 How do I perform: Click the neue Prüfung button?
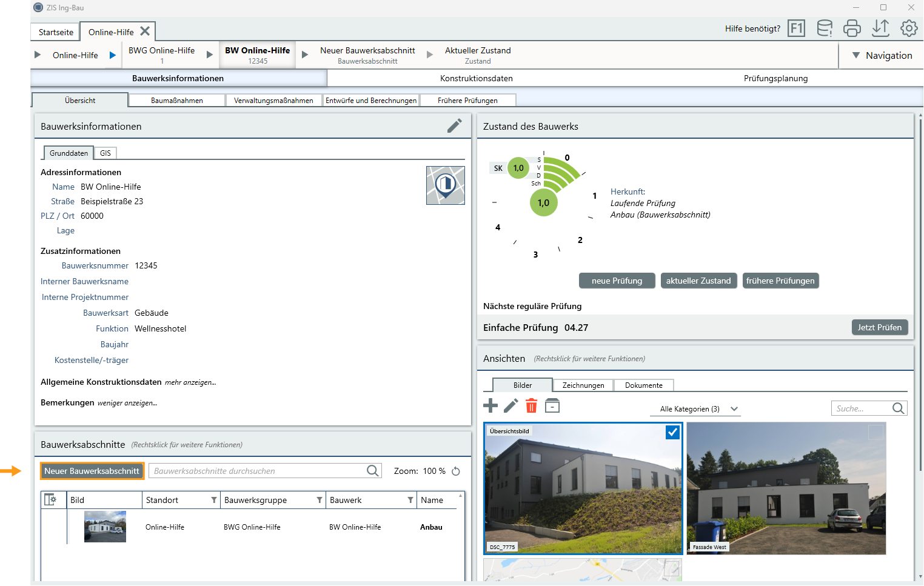(617, 281)
